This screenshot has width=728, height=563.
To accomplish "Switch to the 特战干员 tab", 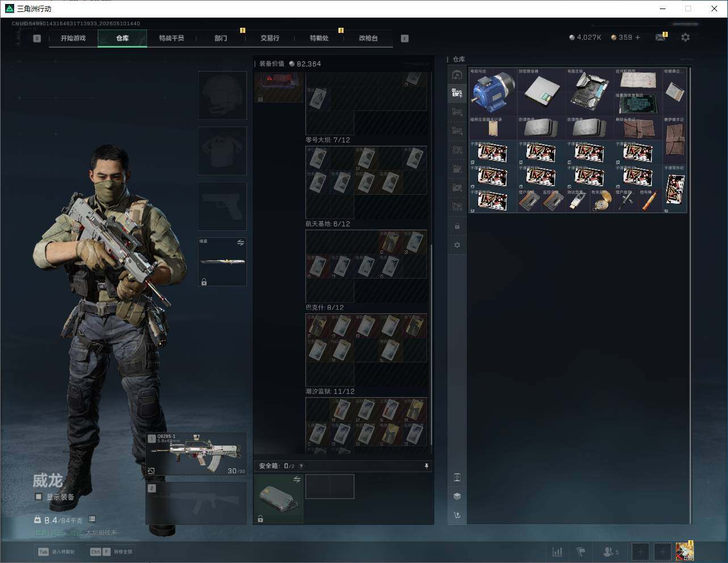I will click(171, 38).
